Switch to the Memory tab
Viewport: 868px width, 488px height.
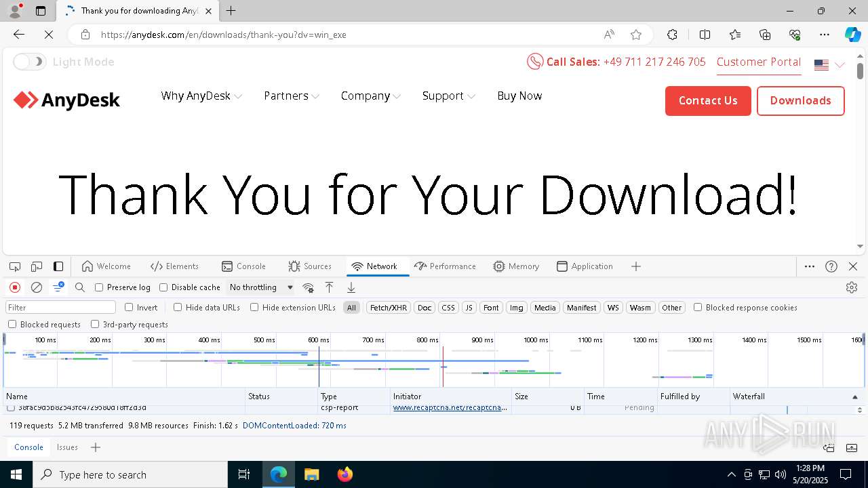(x=516, y=266)
